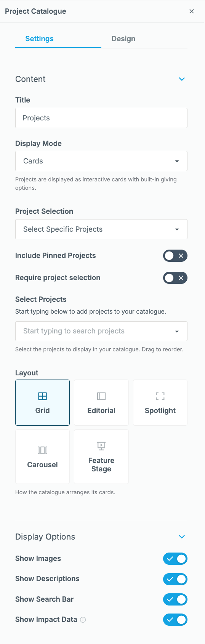The height and width of the screenshot is (644, 205).
Task: Enable Include Pinned Projects toggle
Action: pyautogui.click(x=175, y=256)
